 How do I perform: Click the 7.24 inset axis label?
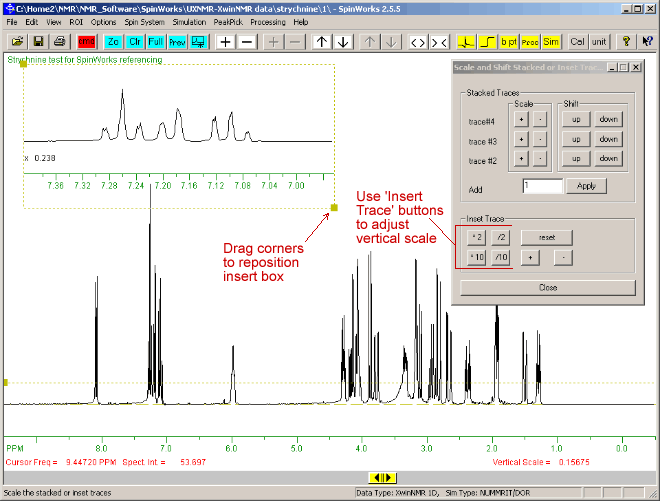tap(136, 186)
